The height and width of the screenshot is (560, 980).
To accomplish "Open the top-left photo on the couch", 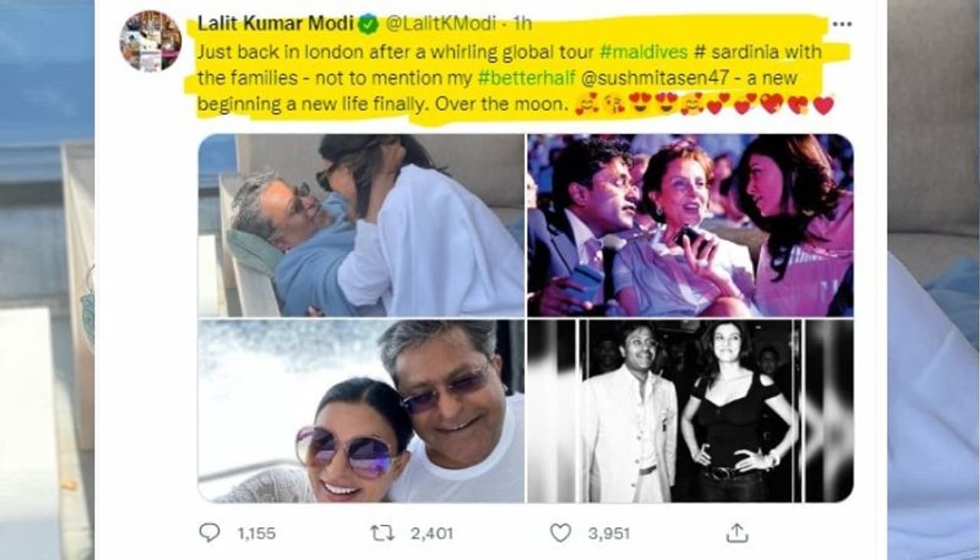I will [x=361, y=225].
